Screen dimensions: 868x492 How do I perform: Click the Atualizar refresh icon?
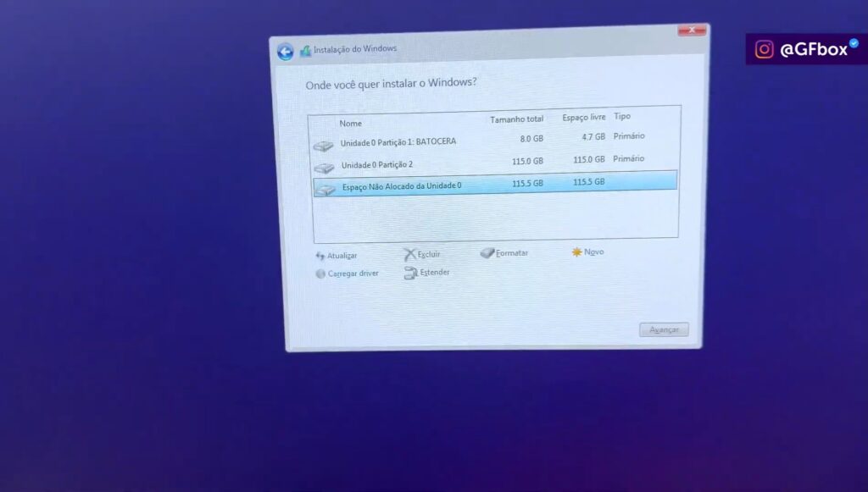(x=320, y=256)
